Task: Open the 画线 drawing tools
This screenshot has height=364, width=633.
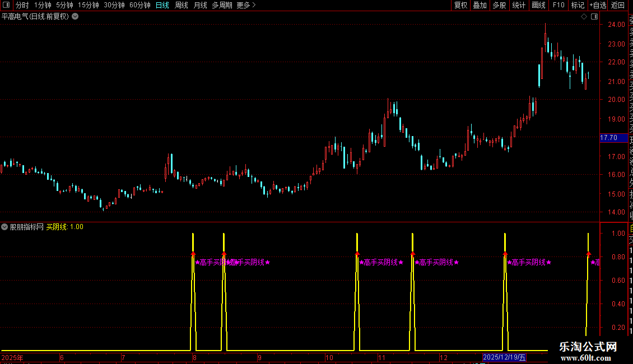Action: point(538,5)
